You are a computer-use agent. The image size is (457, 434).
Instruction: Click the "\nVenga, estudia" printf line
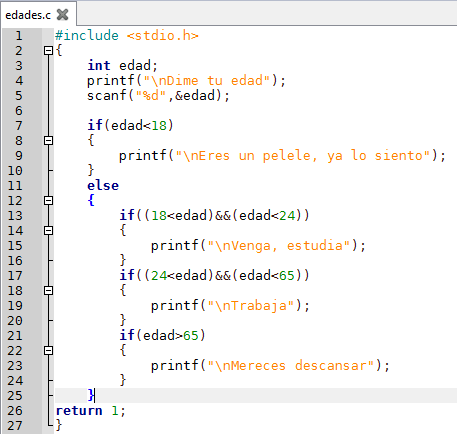pyautogui.click(x=258, y=246)
